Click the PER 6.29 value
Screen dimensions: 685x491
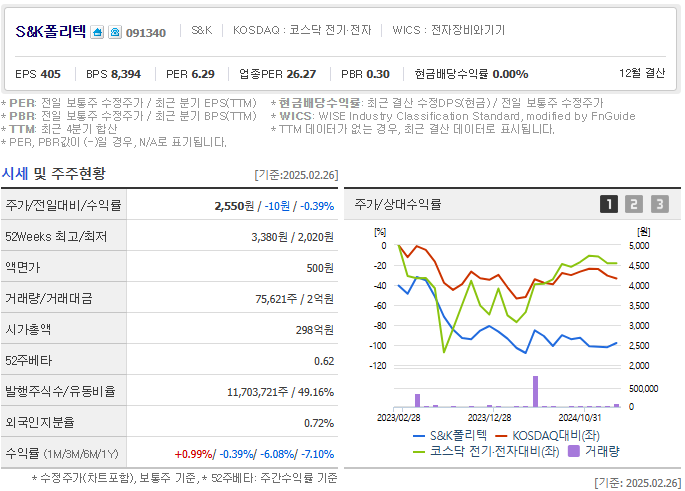click(190, 74)
